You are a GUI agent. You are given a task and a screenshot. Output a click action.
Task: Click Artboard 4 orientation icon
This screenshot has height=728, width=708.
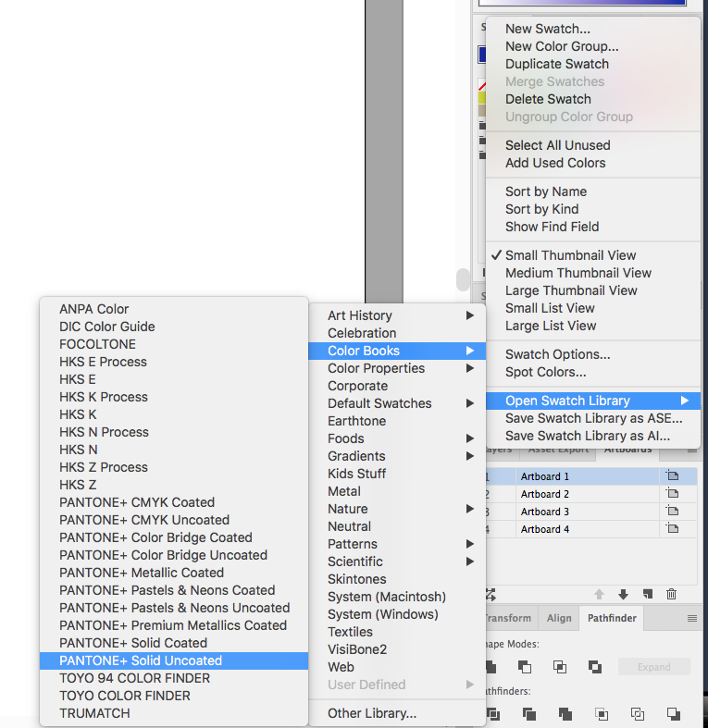pyautogui.click(x=672, y=529)
